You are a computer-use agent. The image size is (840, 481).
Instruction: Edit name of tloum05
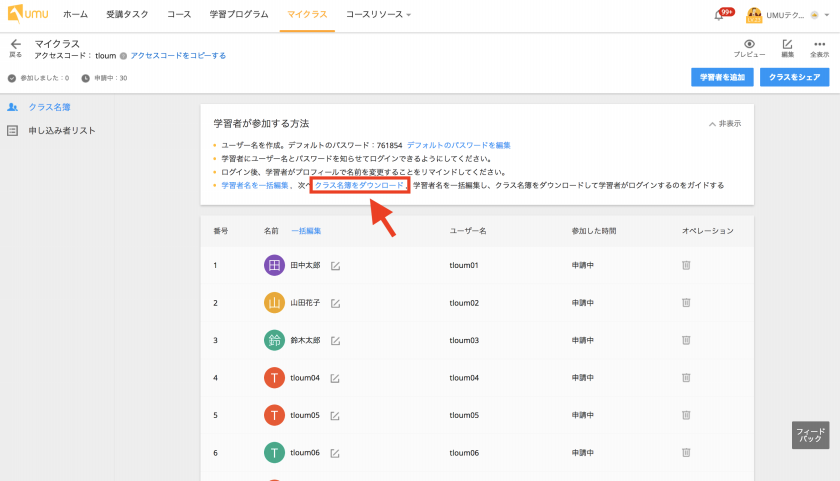pyautogui.click(x=335, y=416)
